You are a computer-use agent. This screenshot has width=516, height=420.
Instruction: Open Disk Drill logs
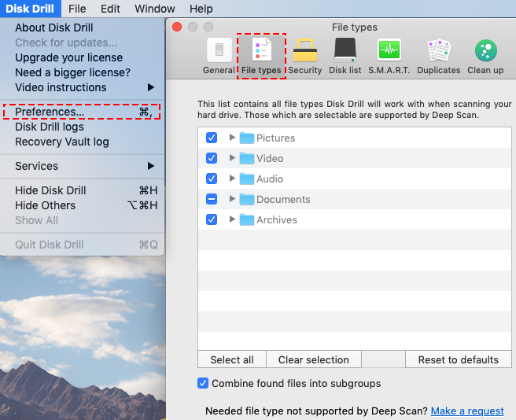[83, 127]
